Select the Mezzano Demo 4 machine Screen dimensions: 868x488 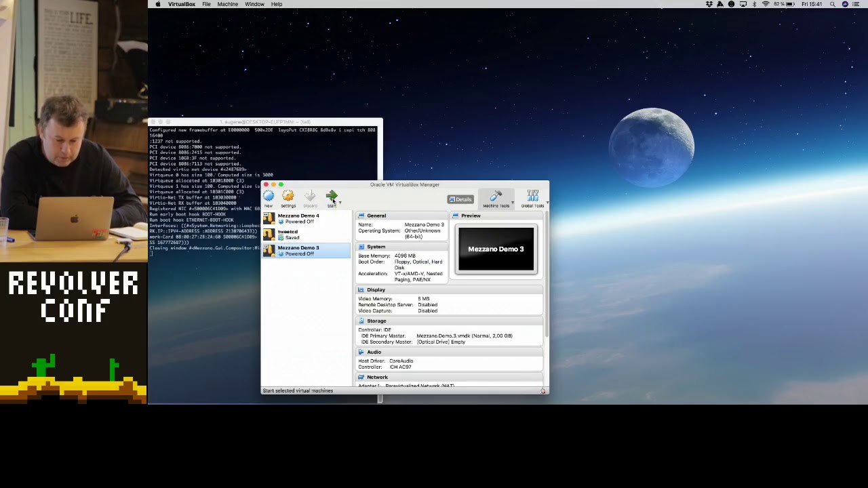[306, 218]
